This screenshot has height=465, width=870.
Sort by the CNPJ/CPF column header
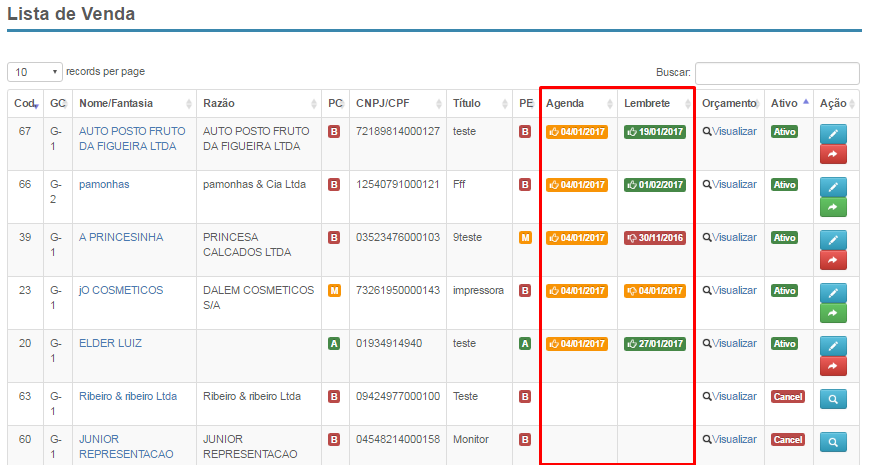coord(396,103)
